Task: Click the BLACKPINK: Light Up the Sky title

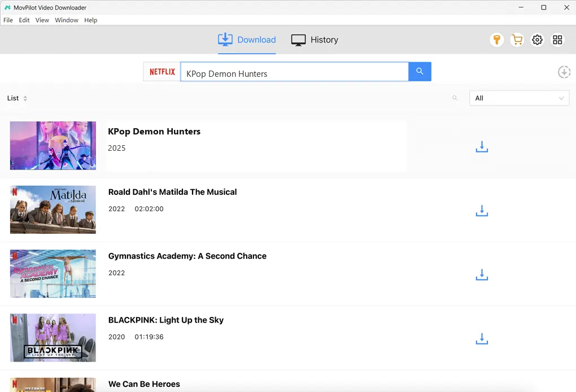Action: click(x=165, y=320)
